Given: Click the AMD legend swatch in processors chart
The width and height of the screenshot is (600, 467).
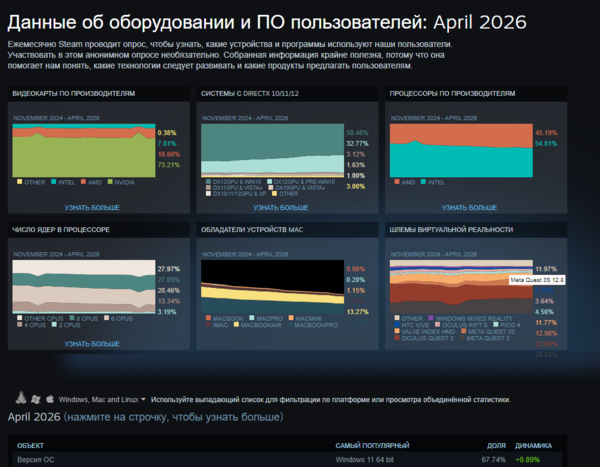Looking at the screenshot, I should 397,181.
